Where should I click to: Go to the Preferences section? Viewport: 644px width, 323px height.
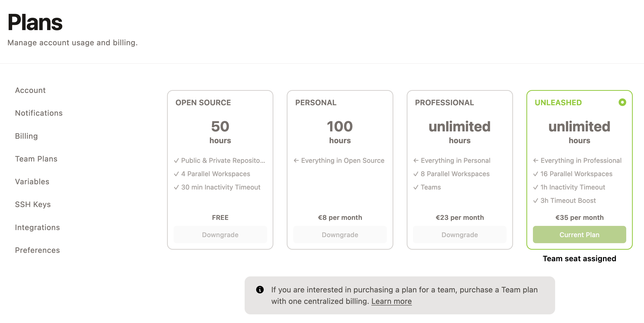(x=37, y=250)
